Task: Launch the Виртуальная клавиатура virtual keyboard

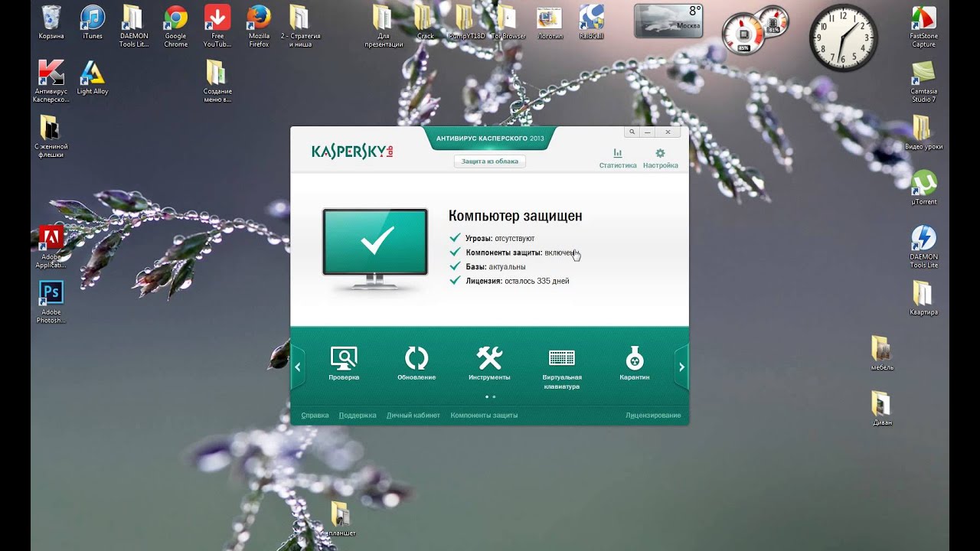Action: [x=562, y=368]
